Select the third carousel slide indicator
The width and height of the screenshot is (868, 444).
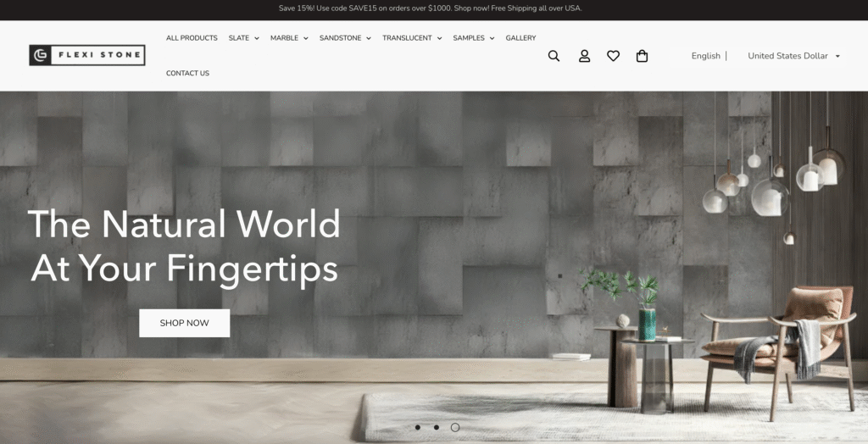tap(455, 427)
